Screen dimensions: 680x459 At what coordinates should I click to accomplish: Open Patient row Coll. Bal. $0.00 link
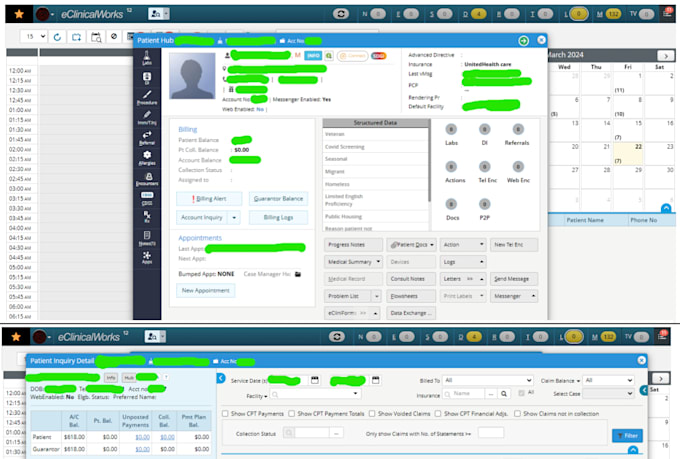click(167, 437)
